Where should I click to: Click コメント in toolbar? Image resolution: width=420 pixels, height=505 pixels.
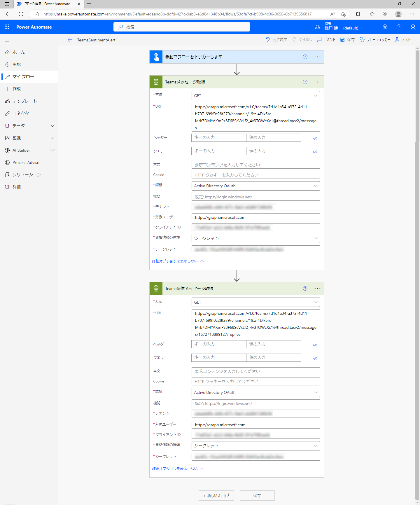(x=326, y=40)
